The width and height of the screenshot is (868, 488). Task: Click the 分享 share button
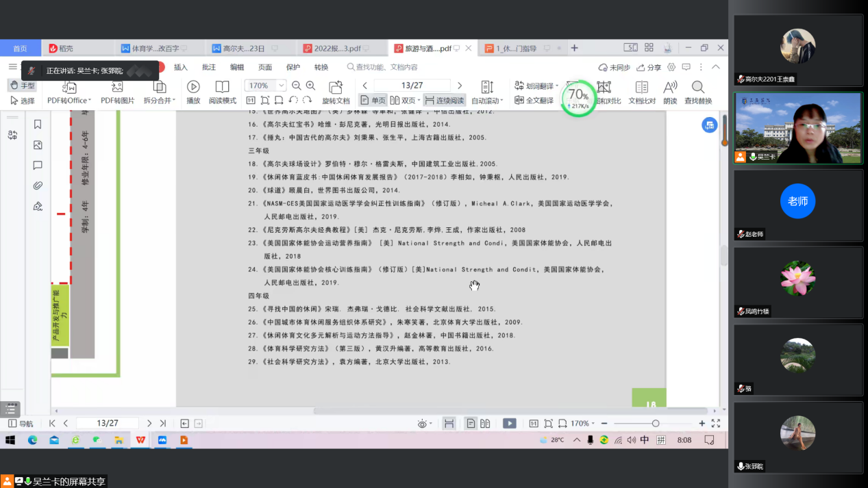[649, 67]
